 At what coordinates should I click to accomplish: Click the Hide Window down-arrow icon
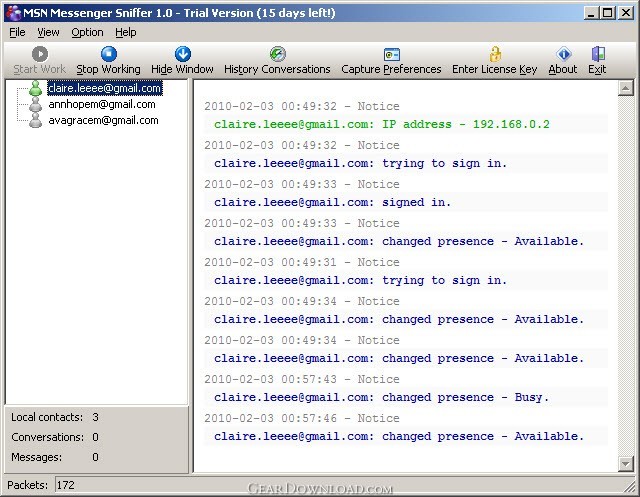183,54
